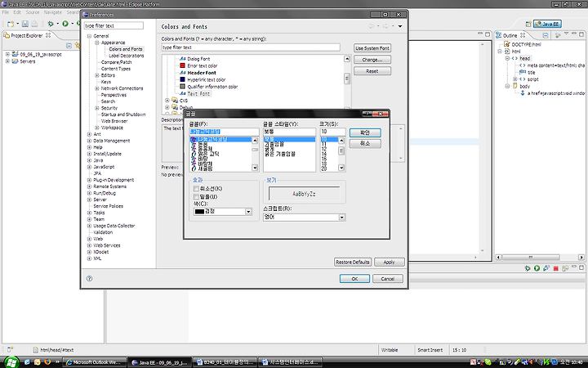Click the Firefox quick launch icon
This screenshot has width=588, height=368.
click(47, 362)
